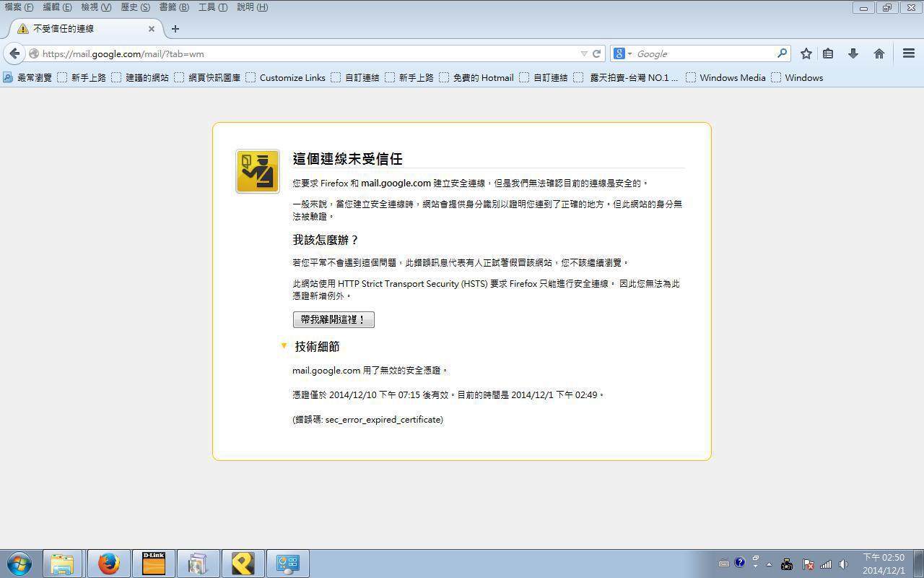Image resolution: width=924 pixels, height=578 pixels.
Task: Open 網頁快訊圖庫 bookmark
Action: 207,77
